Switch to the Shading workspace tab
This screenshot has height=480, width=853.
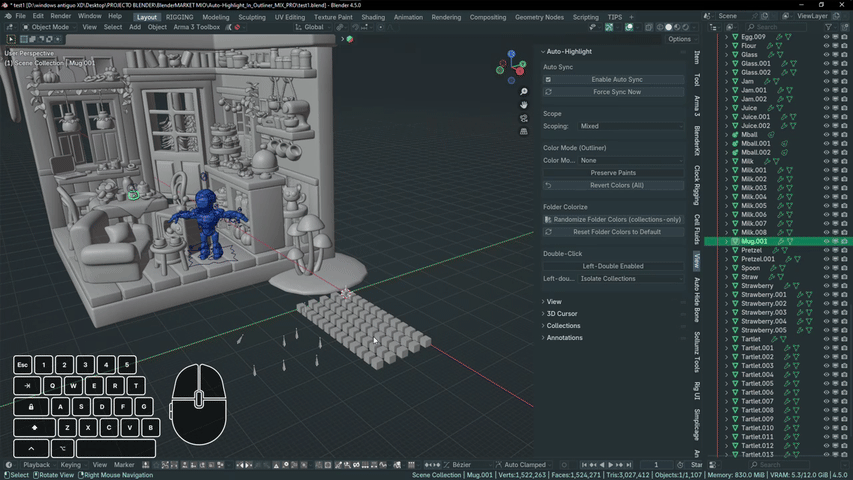coord(373,17)
